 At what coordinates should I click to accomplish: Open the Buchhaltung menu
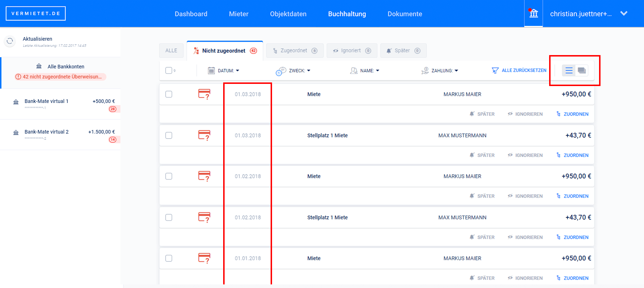click(x=347, y=14)
